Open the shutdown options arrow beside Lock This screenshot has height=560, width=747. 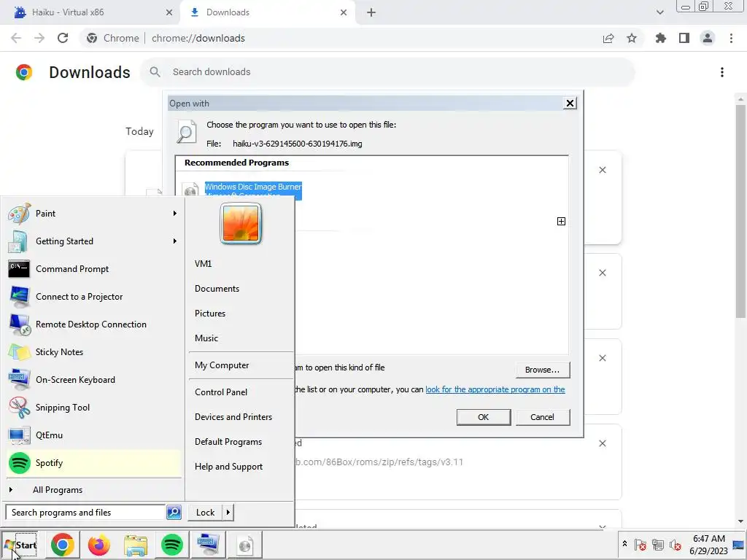(x=228, y=513)
